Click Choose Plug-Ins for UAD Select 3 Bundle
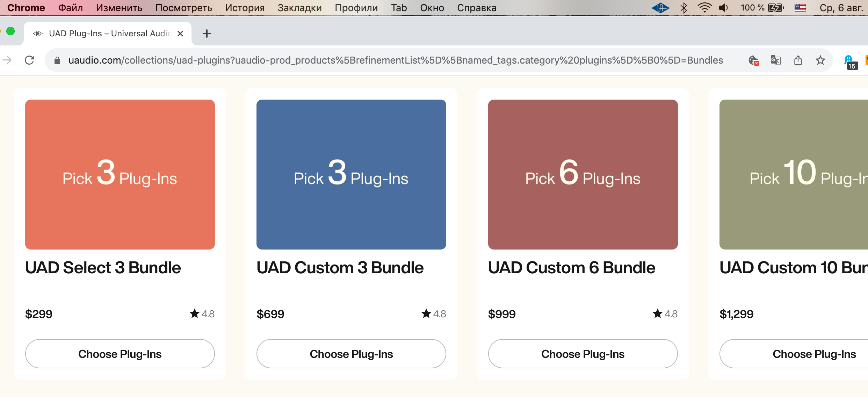The height and width of the screenshot is (397, 868). click(120, 354)
